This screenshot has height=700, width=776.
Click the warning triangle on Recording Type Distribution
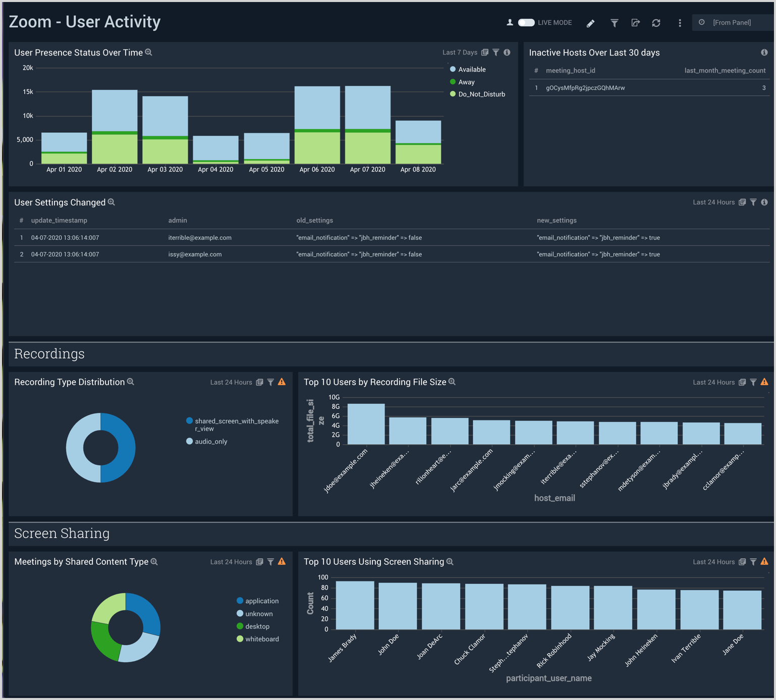point(282,382)
